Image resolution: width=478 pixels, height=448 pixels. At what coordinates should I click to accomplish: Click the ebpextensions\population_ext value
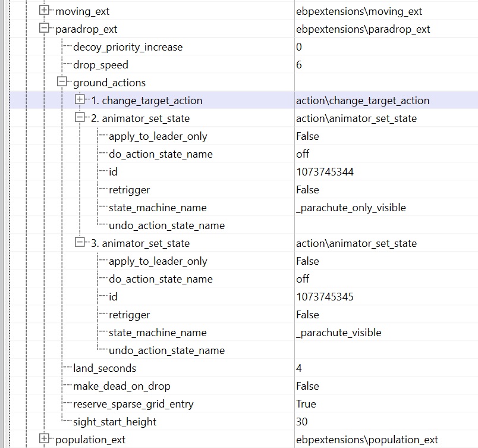tap(367, 440)
